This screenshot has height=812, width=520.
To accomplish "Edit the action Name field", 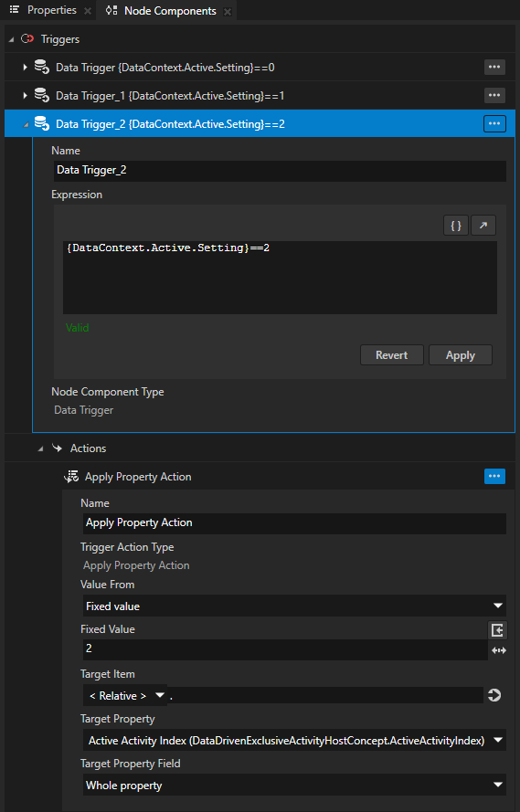I will (294, 523).
